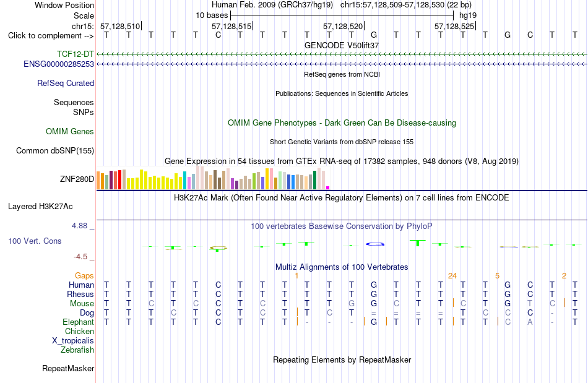The height and width of the screenshot is (383, 588).
Task: Select the Human species row label
Action: pos(81,285)
